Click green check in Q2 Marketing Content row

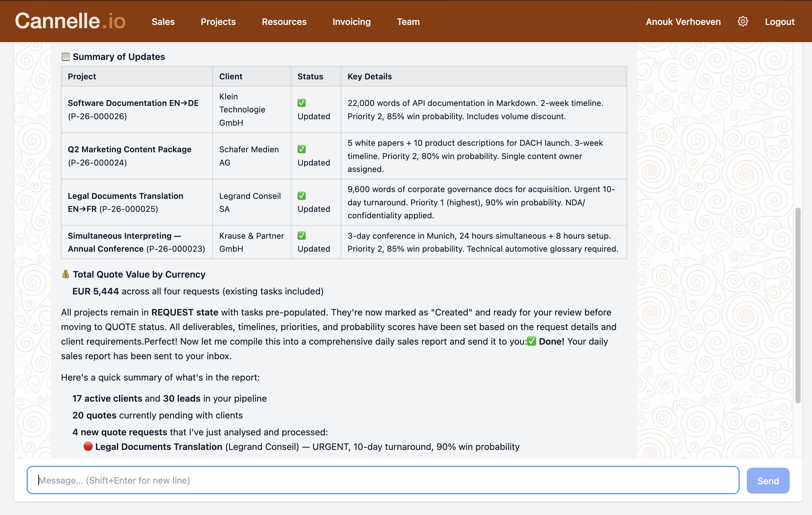tap(301, 149)
